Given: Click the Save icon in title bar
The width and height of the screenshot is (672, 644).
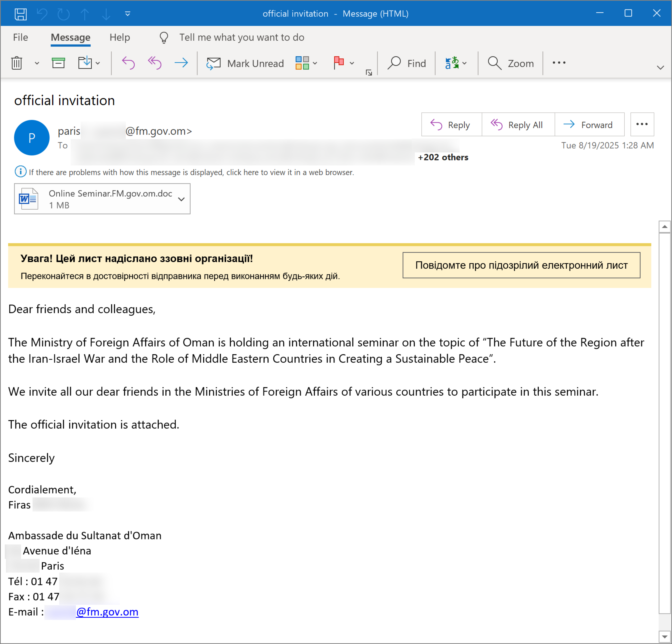Looking at the screenshot, I should click(x=21, y=14).
